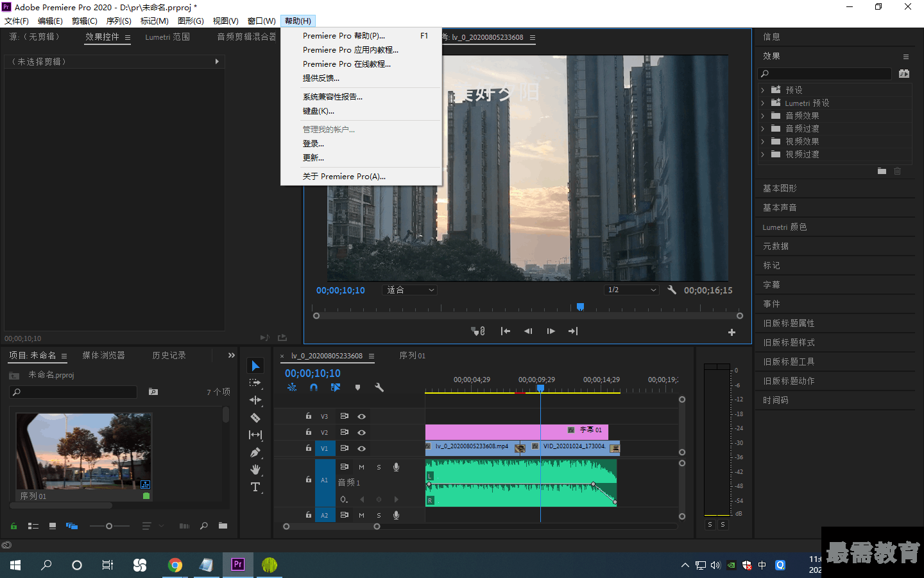Select the Track Select Forward tool
This screenshot has height=578, width=924.
tap(255, 383)
